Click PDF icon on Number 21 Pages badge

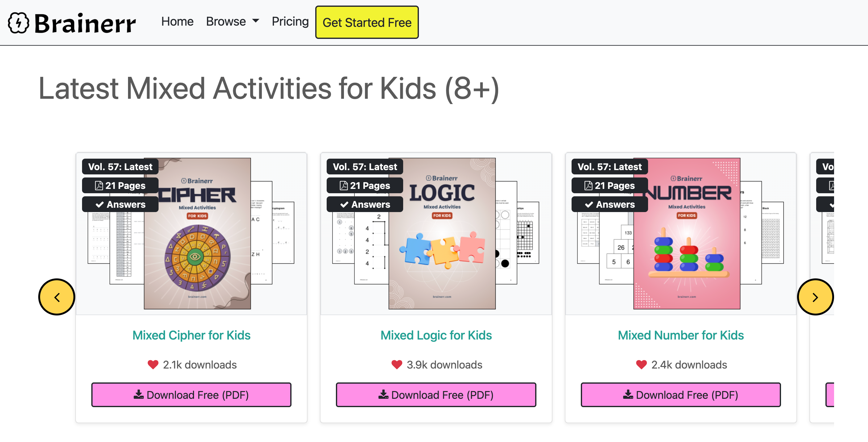[x=588, y=186]
